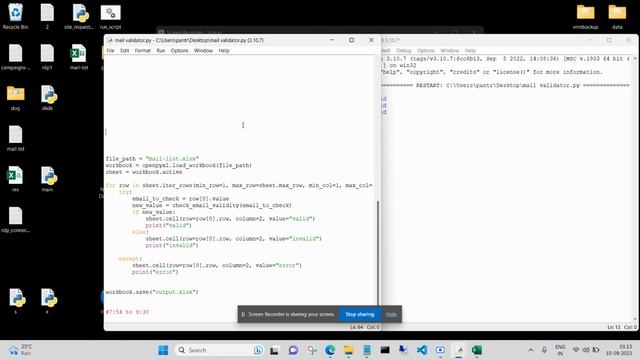Select the rdp_connec file on the desktop
Image resolution: width=640 pixels, height=360 pixels.
[16, 220]
